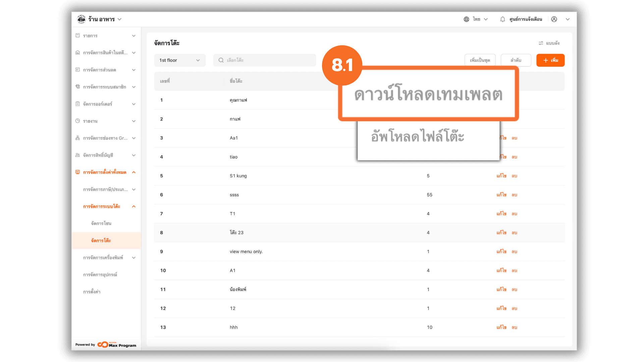Click the รายงาน clock icon in sidebar
644x362 pixels.
pyautogui.click(x=77, y=121)
